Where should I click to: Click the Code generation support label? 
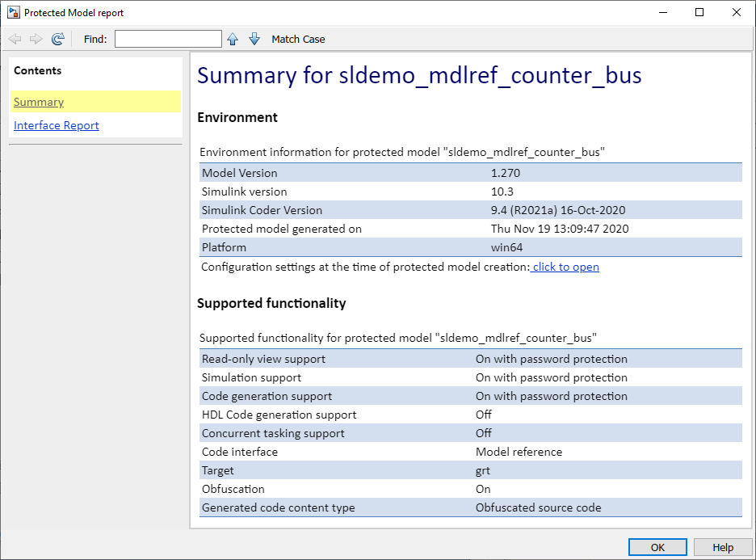tap(267, 396)
